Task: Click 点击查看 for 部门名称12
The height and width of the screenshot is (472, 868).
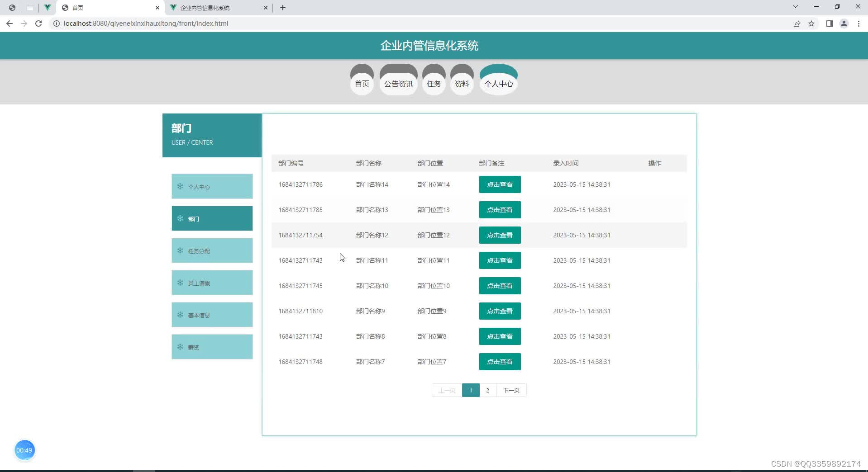Action: tap(500, 235)
